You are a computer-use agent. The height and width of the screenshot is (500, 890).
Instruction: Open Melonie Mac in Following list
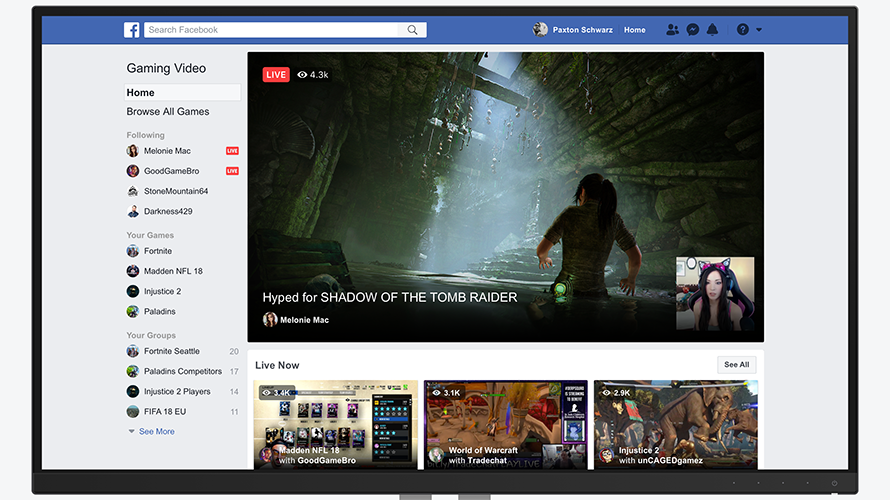(167, 151)
